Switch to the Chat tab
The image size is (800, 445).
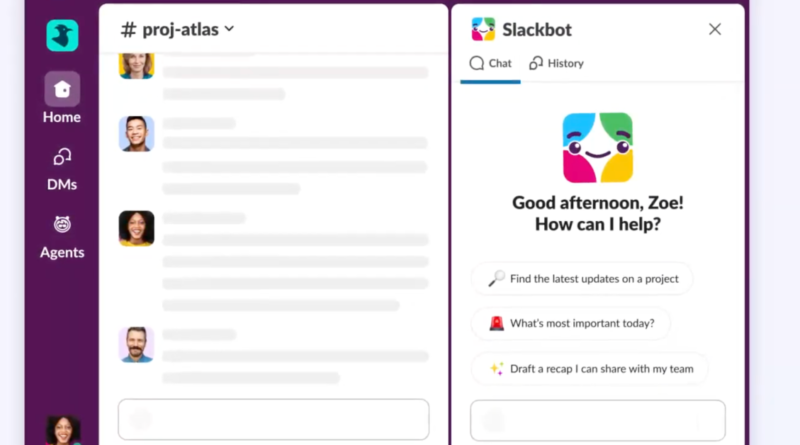pos(490,63)
